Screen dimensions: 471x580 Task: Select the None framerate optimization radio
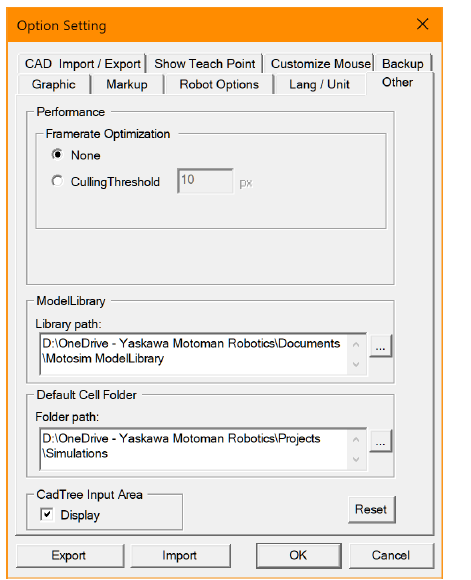pos(57,154)
